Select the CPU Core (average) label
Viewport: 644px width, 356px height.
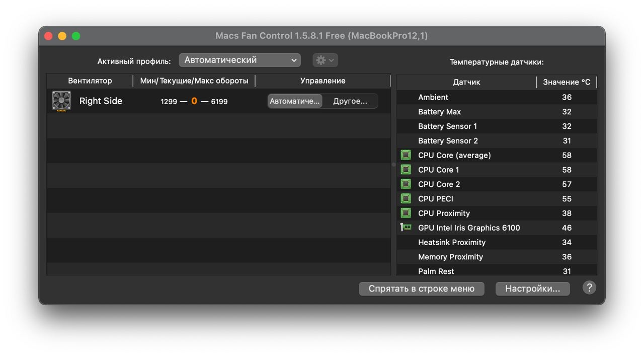[x=454, y=155]
